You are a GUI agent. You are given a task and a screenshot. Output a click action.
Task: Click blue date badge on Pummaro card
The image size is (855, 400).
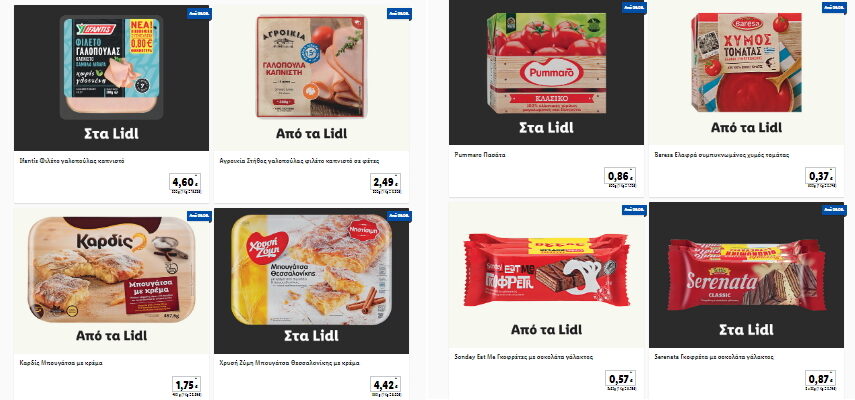pyautogui.click(x=634, y=7)
